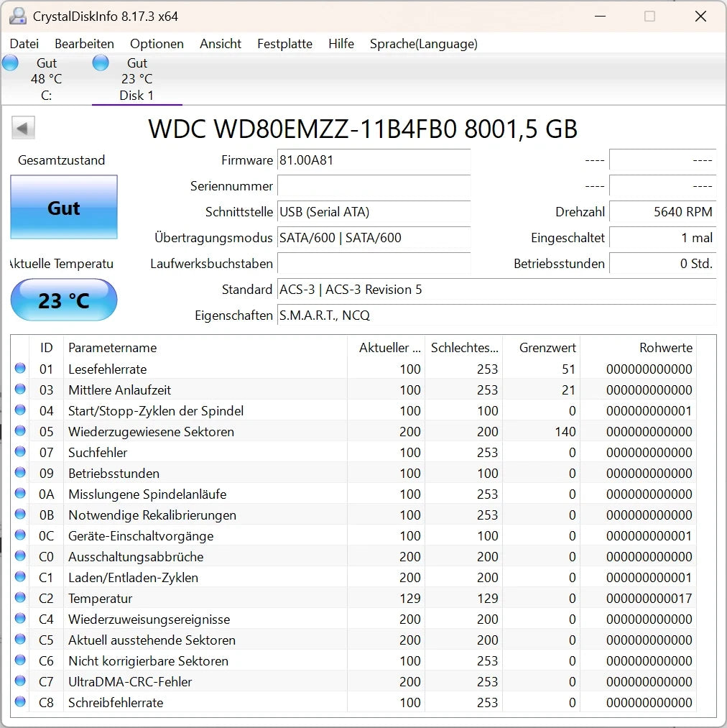Click Grenzwert 140 in Wiederzugewiesene Sektoren row

(x=565, y=432)
